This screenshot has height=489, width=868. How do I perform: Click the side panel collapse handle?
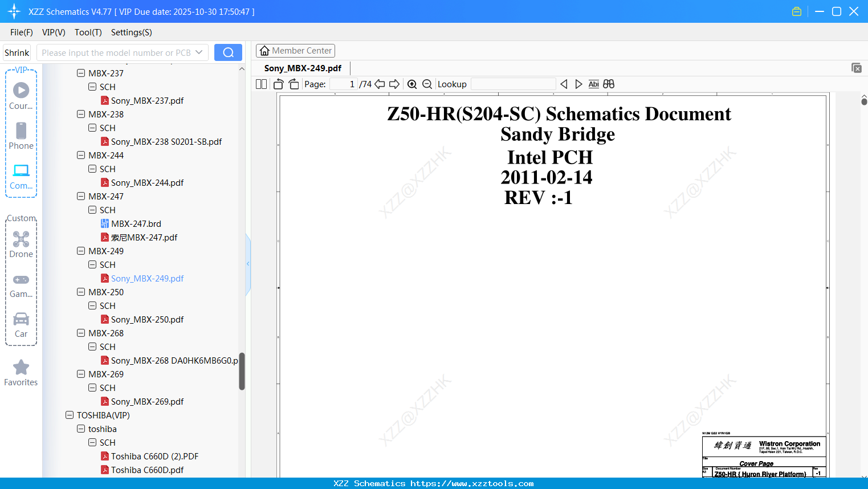pos(248,264)
